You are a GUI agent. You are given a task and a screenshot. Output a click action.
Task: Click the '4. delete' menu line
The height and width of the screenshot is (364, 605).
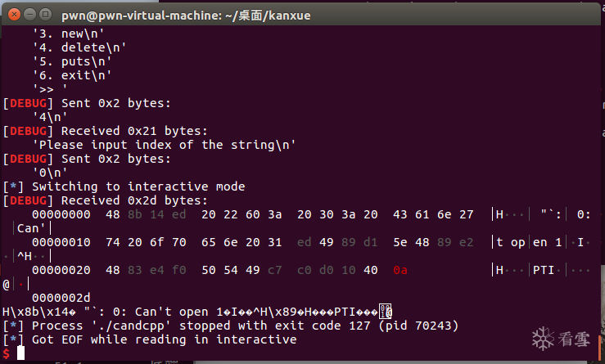coord(79,47)
